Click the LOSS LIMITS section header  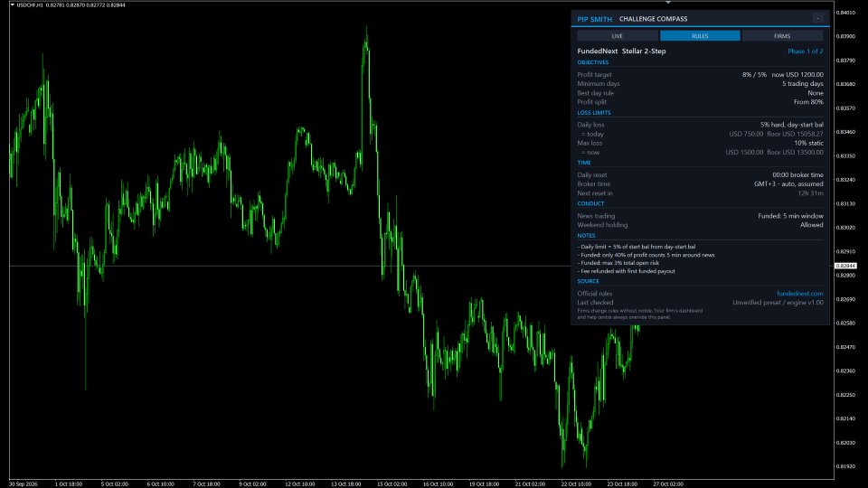click(594, 113)
